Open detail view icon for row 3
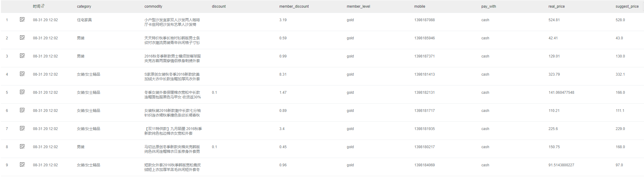This screenshot has height=178, width=644. coord(22,56)
